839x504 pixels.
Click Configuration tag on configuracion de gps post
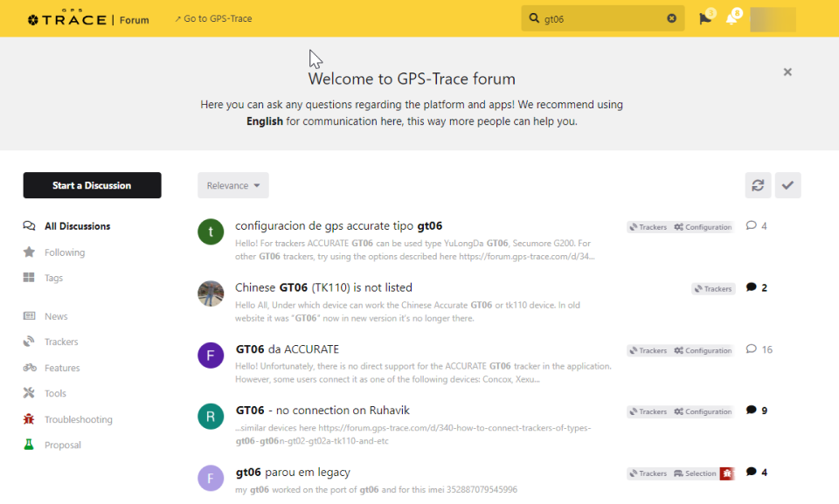[703, 227]
